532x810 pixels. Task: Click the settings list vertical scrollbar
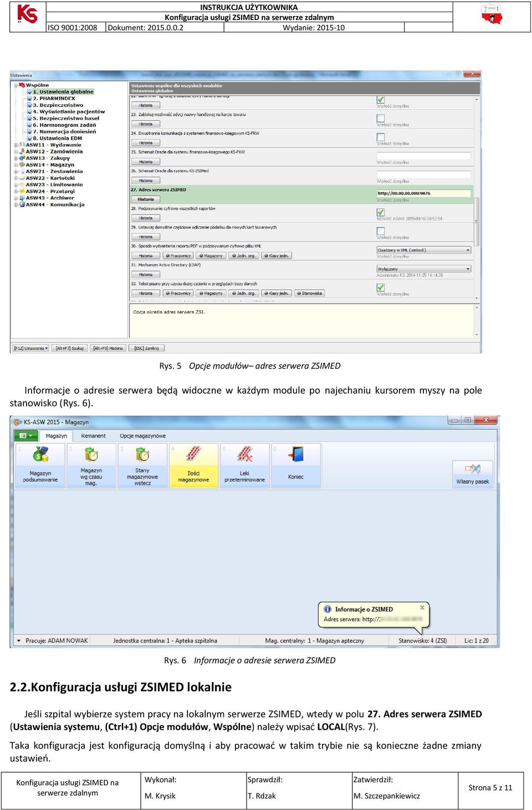[477, 199]
